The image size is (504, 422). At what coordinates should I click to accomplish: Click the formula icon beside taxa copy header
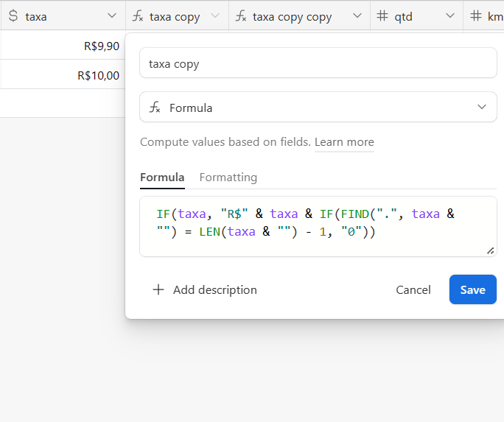pos(138,15)
